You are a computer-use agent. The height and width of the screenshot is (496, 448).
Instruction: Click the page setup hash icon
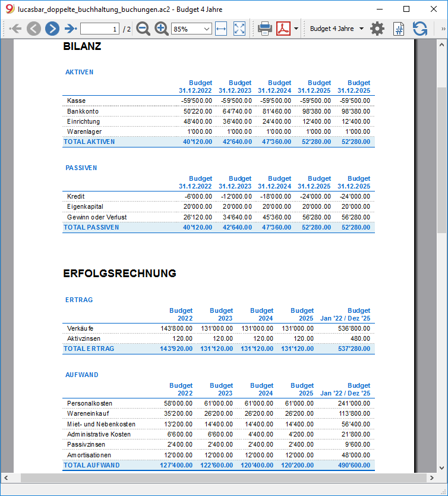[399, 29]
